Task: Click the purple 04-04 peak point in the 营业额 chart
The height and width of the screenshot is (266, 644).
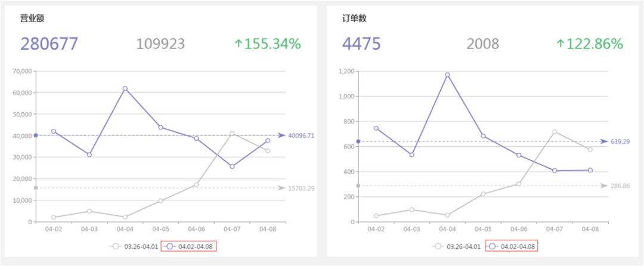Action: (x=125, y=88)
